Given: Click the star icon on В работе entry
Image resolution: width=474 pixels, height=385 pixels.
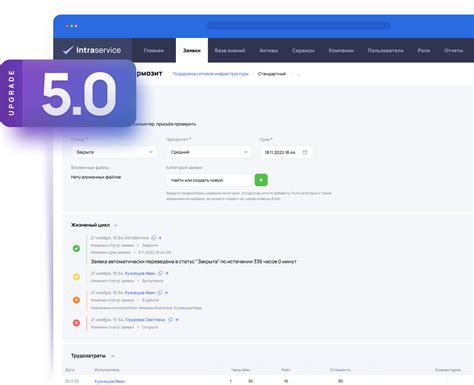Looking at the screenshot, I should (166, 293).
